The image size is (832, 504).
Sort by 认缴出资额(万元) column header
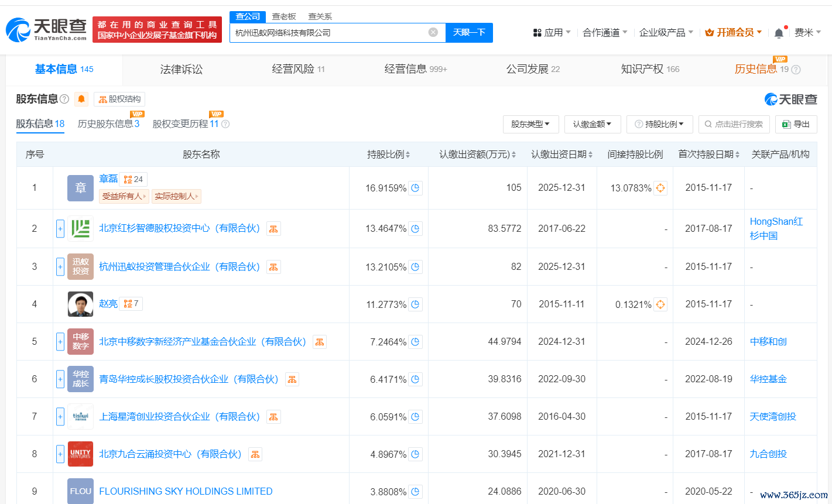pos(478,155)
